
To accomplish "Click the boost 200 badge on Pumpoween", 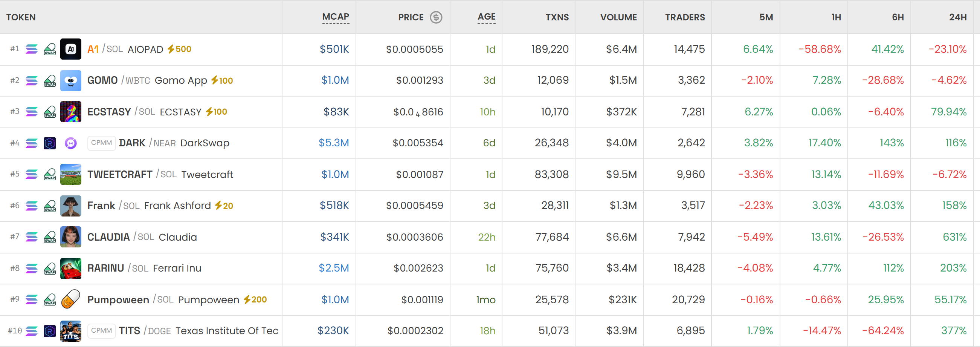I will (255, 299).
